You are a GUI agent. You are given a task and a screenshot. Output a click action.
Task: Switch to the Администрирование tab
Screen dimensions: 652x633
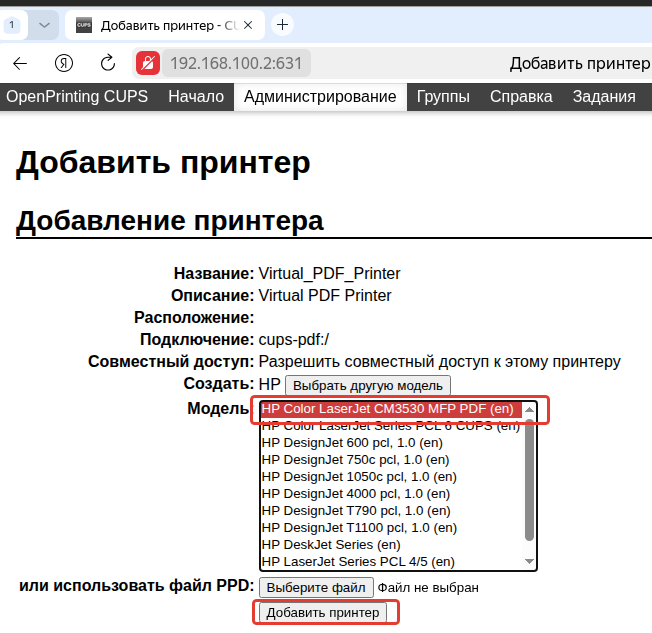(320, 96)
